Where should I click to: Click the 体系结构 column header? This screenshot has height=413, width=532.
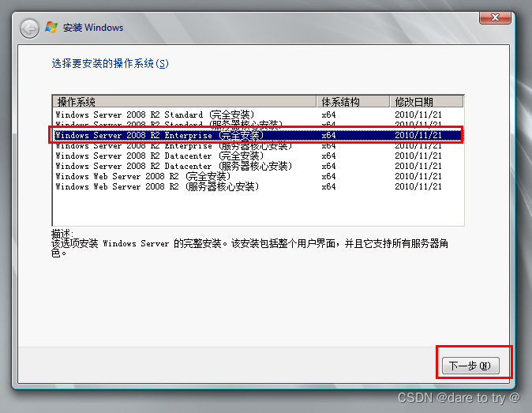(353, 101)
